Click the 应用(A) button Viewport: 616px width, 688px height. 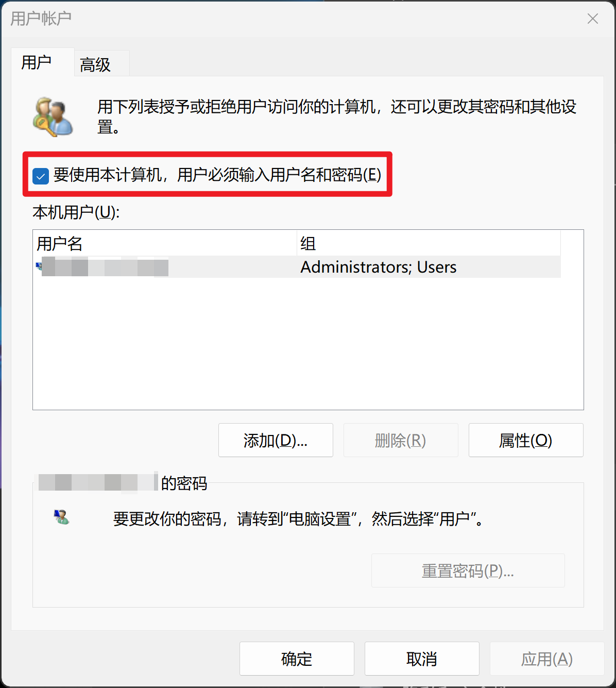tap(547, 659)
